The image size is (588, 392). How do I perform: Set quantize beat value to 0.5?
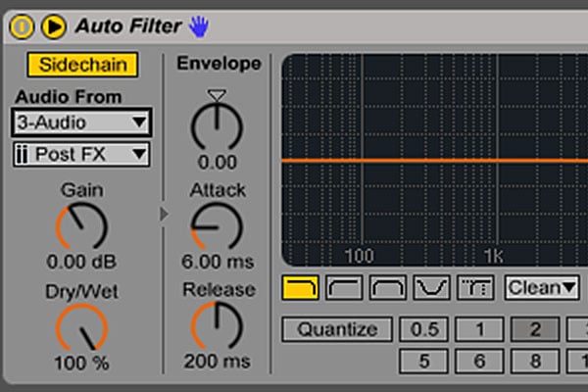pos(423,329)
